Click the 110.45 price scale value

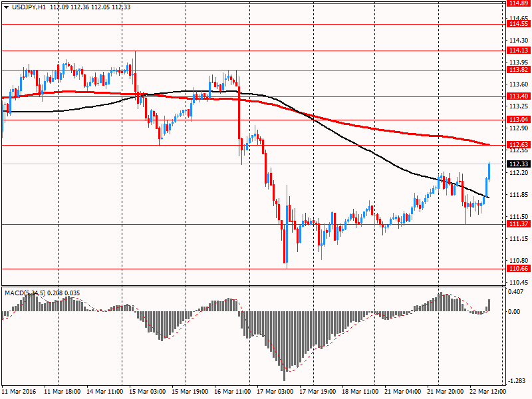519,283
